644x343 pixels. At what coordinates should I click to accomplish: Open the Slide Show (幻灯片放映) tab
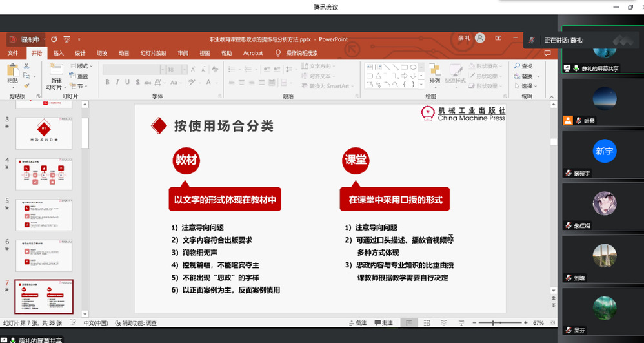pyautogui.click(x=153, y=53)
